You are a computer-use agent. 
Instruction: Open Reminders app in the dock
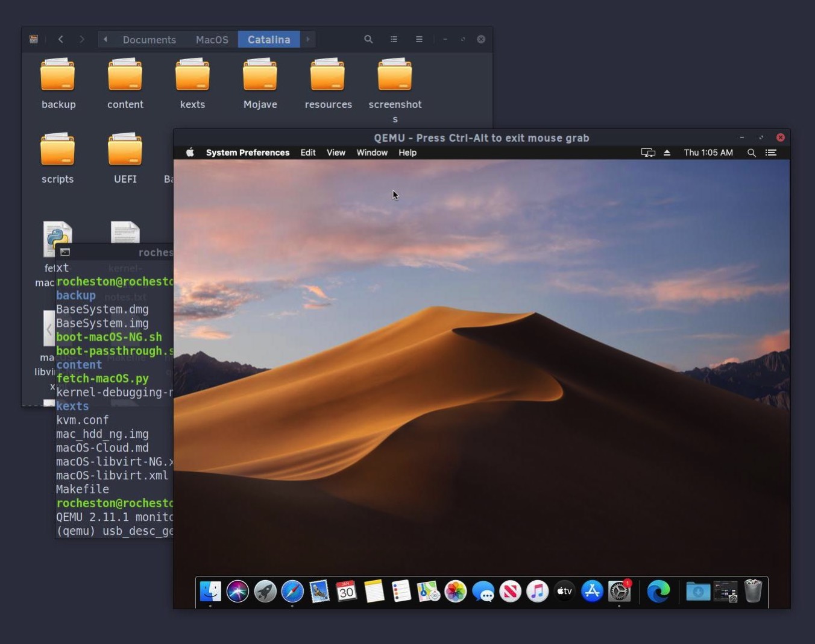401,592
